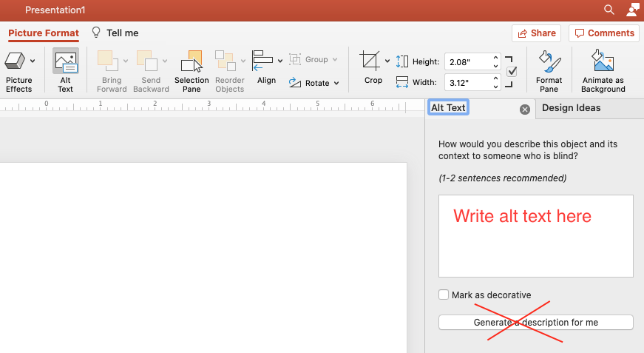Toggle the lock aspect ratio checkbox
644x353 pixels.
[512, 72]
